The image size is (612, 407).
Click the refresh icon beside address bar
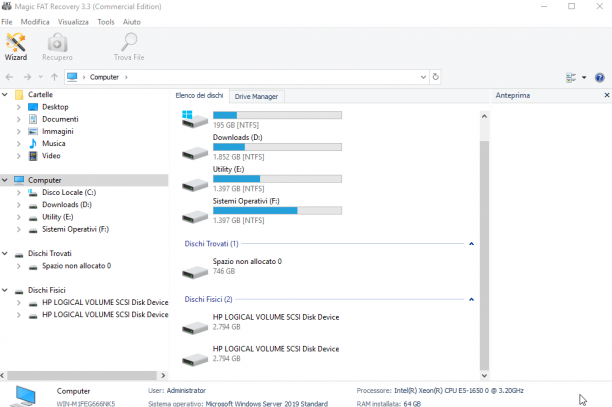pos(436,77)
